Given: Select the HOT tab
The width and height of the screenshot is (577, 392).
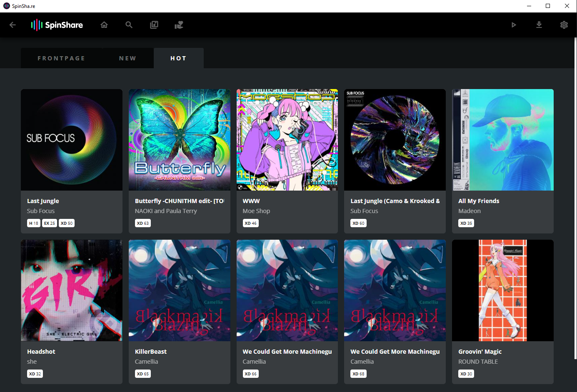Looking at the screenshot, I should click(178, 58).
